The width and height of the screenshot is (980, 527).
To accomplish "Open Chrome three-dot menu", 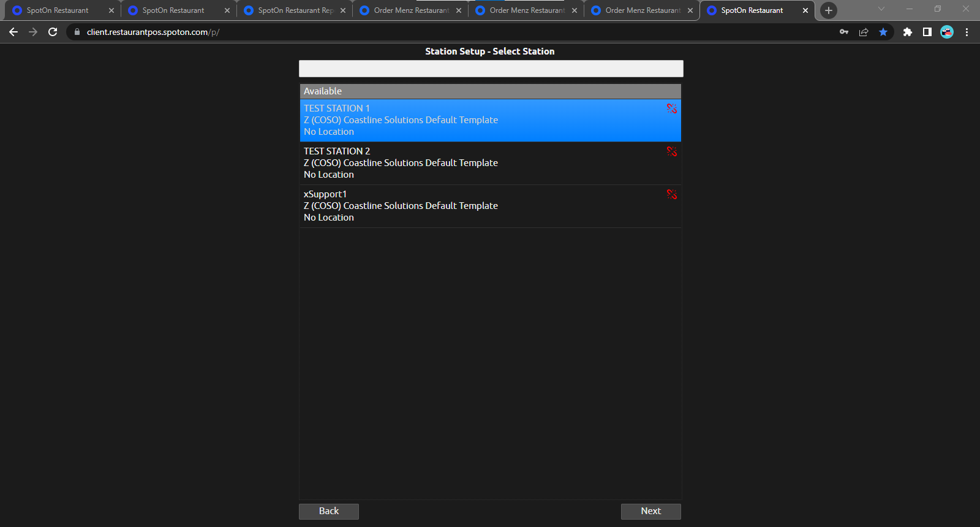I will (x=967, y=32).
